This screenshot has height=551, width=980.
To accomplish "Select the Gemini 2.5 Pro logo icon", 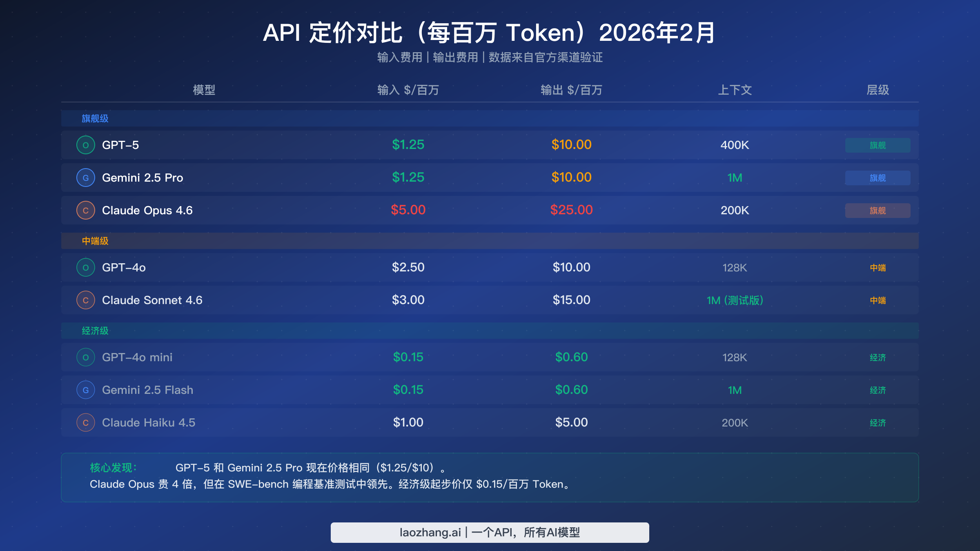I will pyautogui.click(x=85, y=178).
